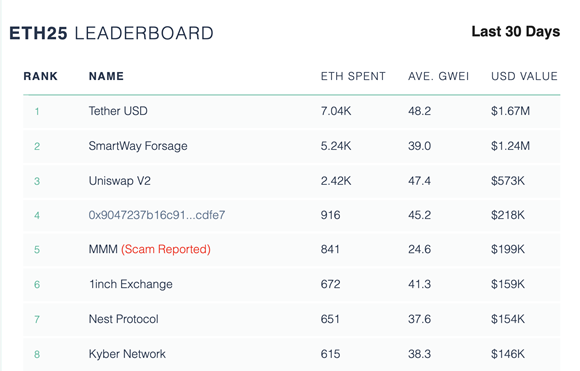Open the Kyber Network entry
This screenshot has height=371, width=580.
(127, 354)
